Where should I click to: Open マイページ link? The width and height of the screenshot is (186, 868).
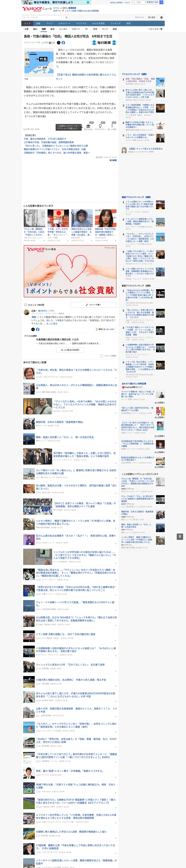coord(139,17)
